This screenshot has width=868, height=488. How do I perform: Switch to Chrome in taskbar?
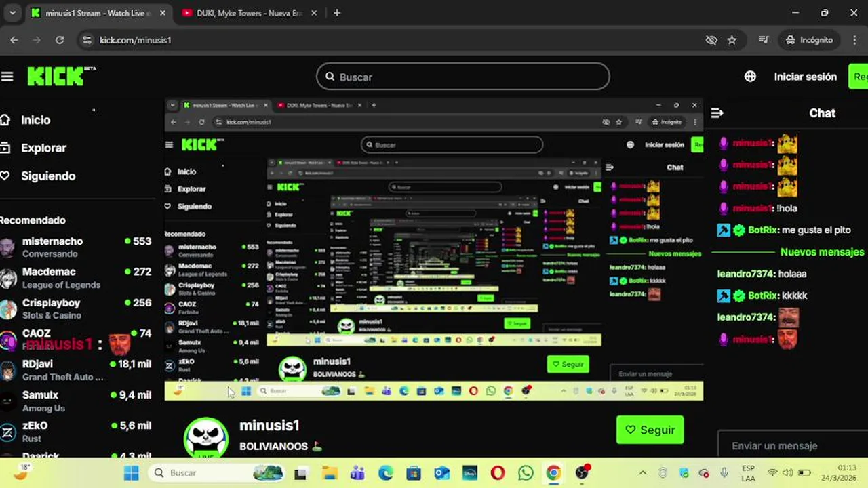click(x=553, y=473)
